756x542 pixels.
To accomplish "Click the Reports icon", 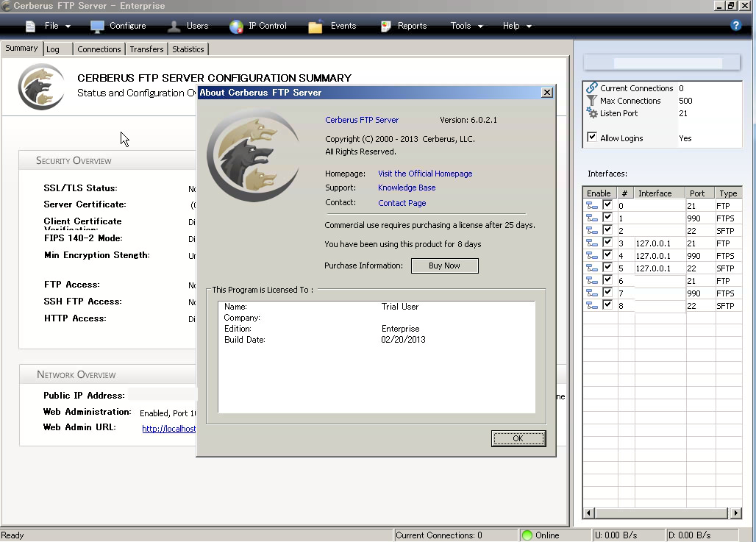I will click(385, 26).
